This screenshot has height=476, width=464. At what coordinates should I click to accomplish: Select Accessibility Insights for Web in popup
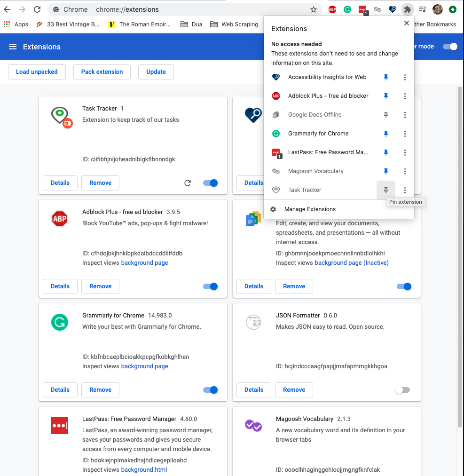point(320,77)
